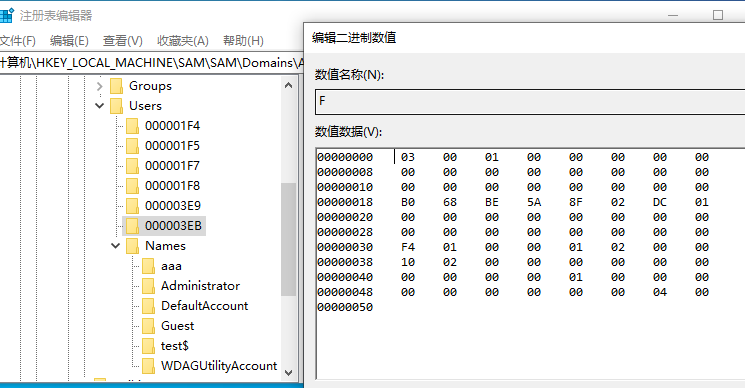Click the tree scrollbar down arrow

click(288, 373)
